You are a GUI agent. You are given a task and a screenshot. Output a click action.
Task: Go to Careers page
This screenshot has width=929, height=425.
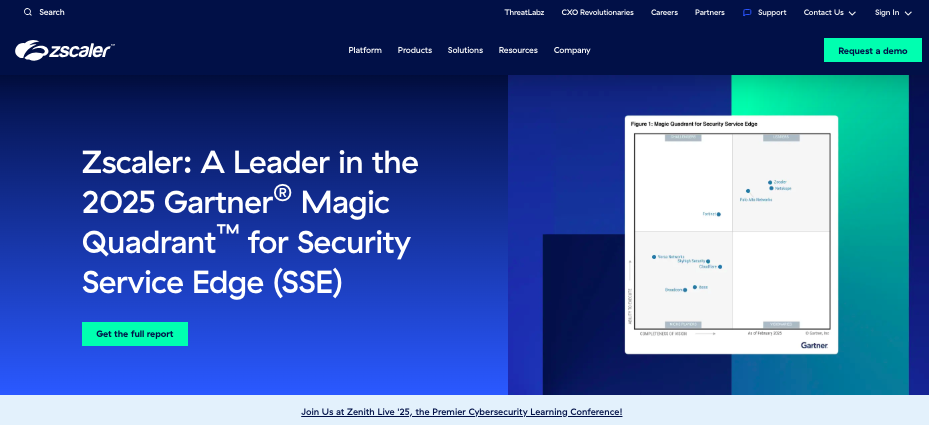click(x=664, y=12)
